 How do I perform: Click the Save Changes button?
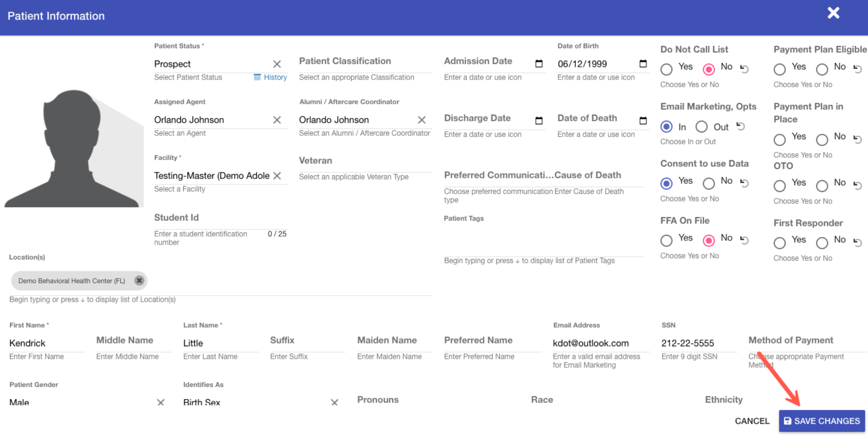[x=822, y=421]
